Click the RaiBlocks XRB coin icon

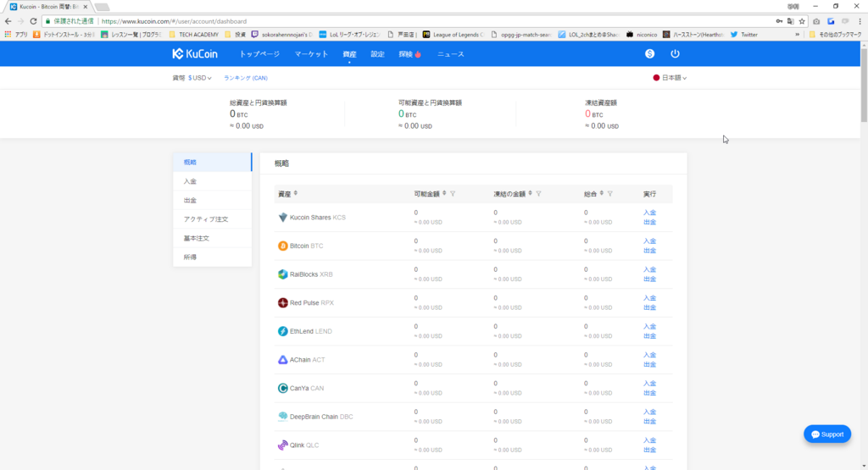pos(283,274)
